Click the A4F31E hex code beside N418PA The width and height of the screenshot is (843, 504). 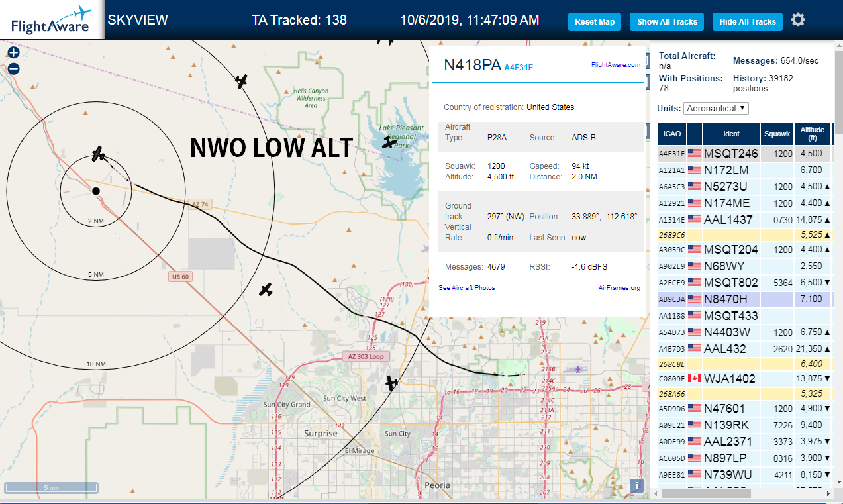[519, 67]
